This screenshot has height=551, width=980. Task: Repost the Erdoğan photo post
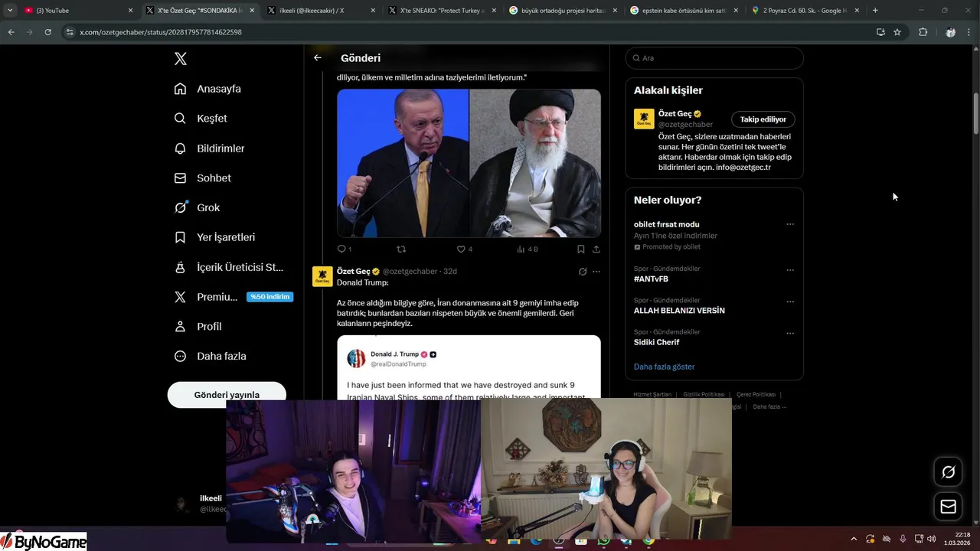[x=401, y=249]
